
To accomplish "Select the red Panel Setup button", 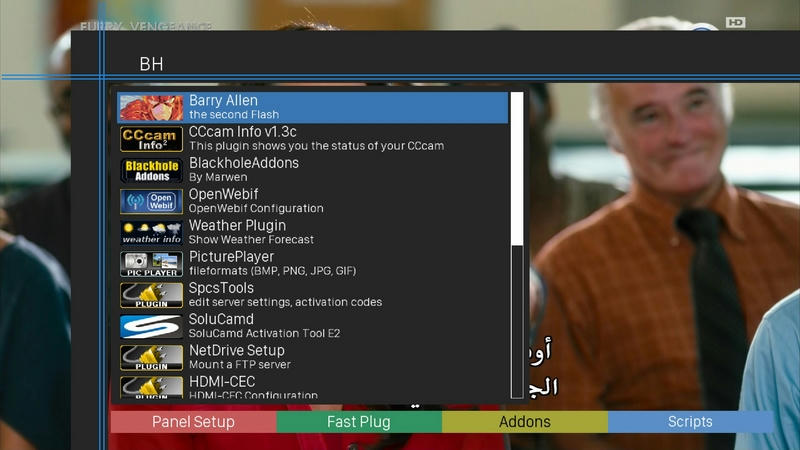I will coord(193,422).
